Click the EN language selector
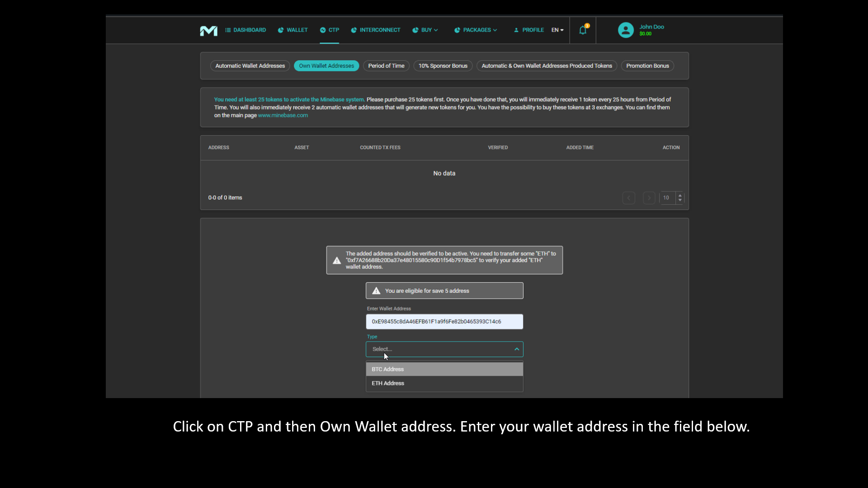This screenshot has width=868, height=488. coord(557,30)
